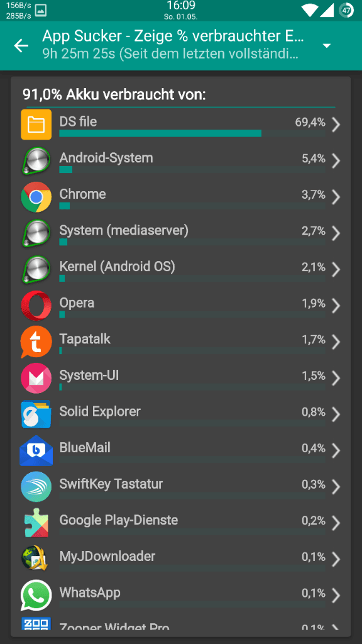Expand the Android-System entry chevron
The image size is (362, 644).
tap(336, 160)
